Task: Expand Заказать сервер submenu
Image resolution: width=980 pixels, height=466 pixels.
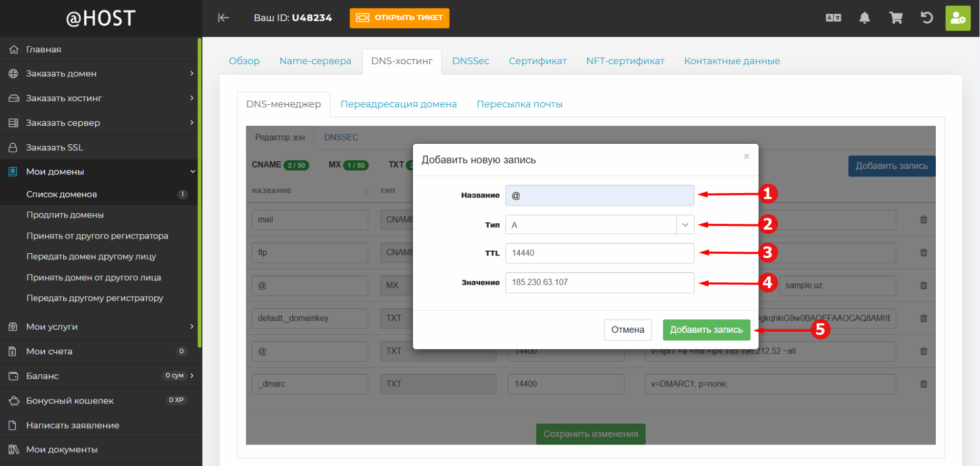Action: click(x=192, y=123)
